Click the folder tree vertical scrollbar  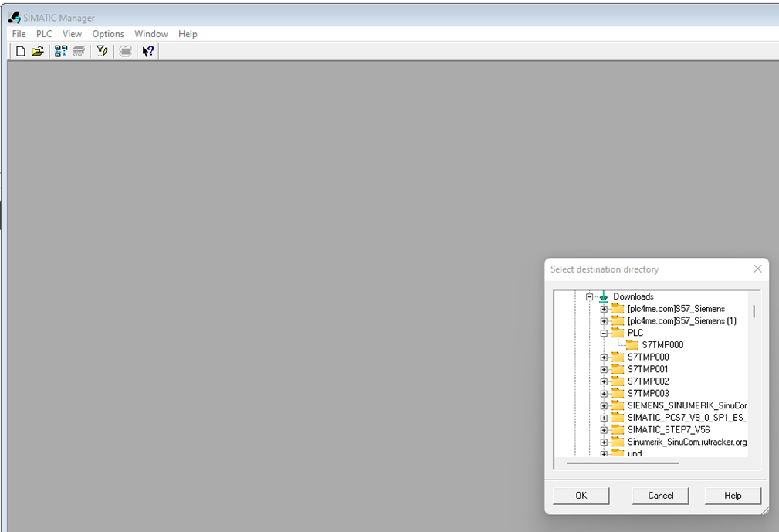click(754, 311)
